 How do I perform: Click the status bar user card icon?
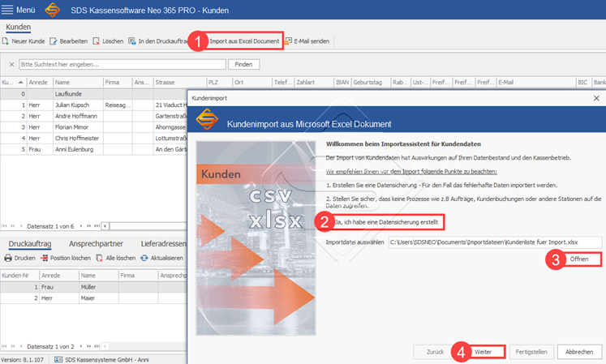click(58, 360)
